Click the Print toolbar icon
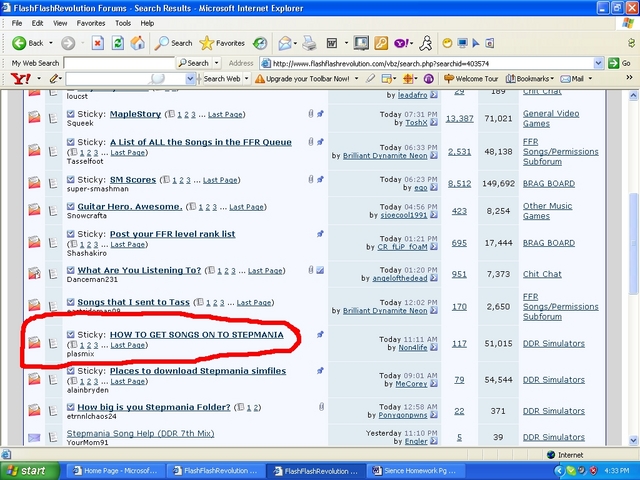640x480 pixels. [309, 43]
